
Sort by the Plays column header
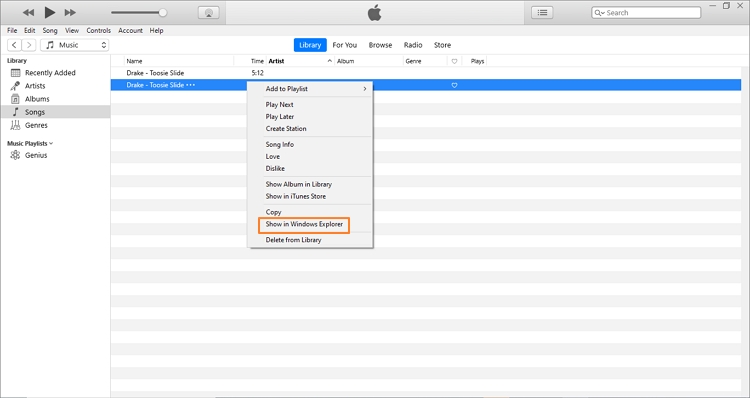(x=477, y=61)
